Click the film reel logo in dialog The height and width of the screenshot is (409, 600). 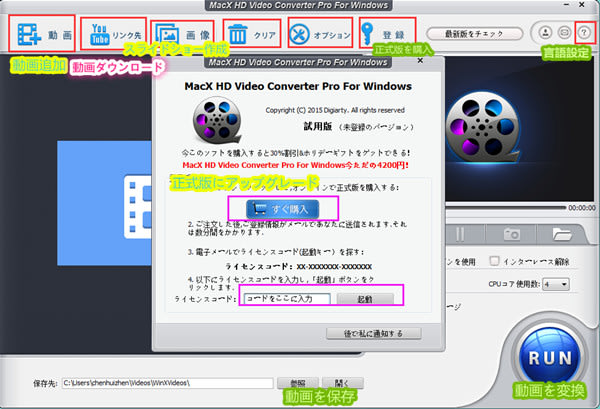[217, 120]
